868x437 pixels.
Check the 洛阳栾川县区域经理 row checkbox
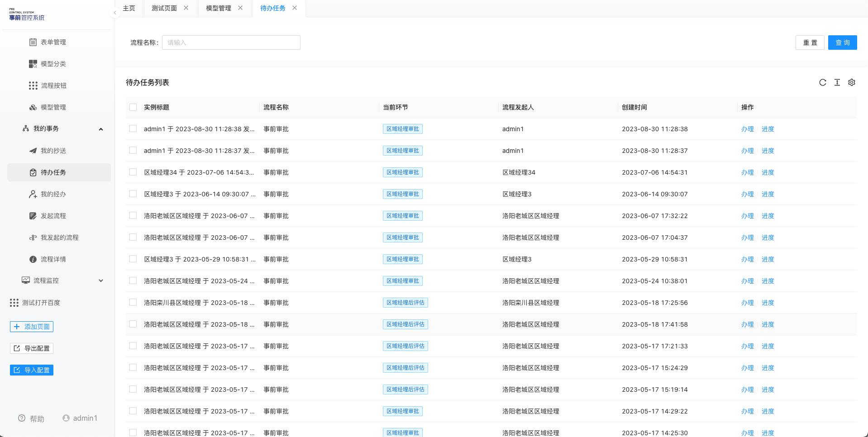133,302
